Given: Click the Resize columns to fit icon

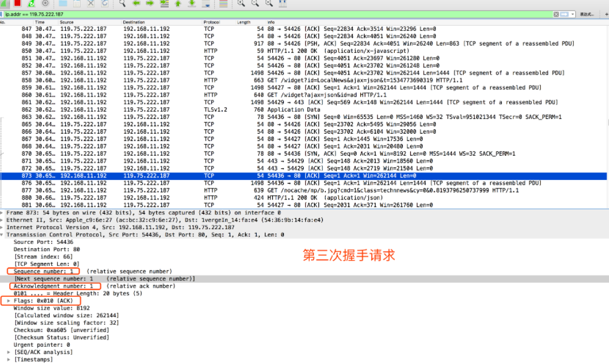Looking at the screenshot, I should 283,3.
